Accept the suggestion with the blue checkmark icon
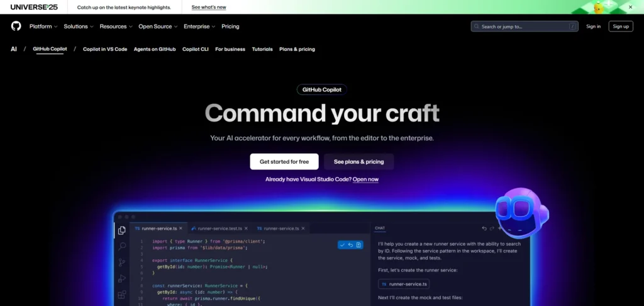This screenshot has height=306, width=644. point(343,245)
